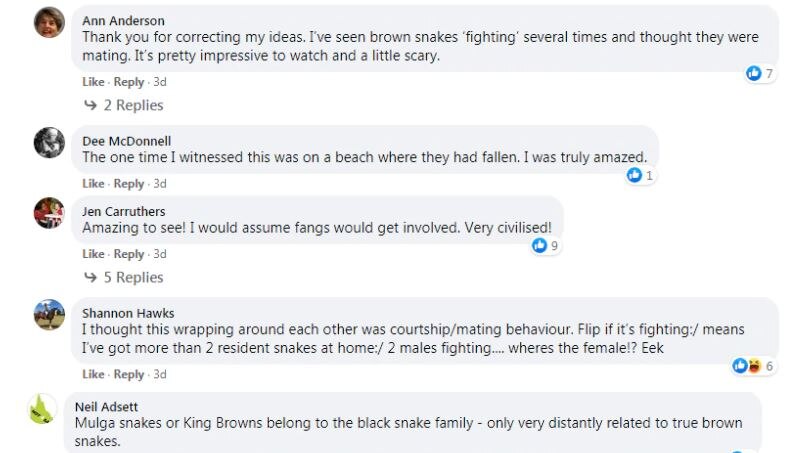
Task: Open reaction count on Jen Carruthers' comment
Action: pyautogui.click(x=546, y=246)
